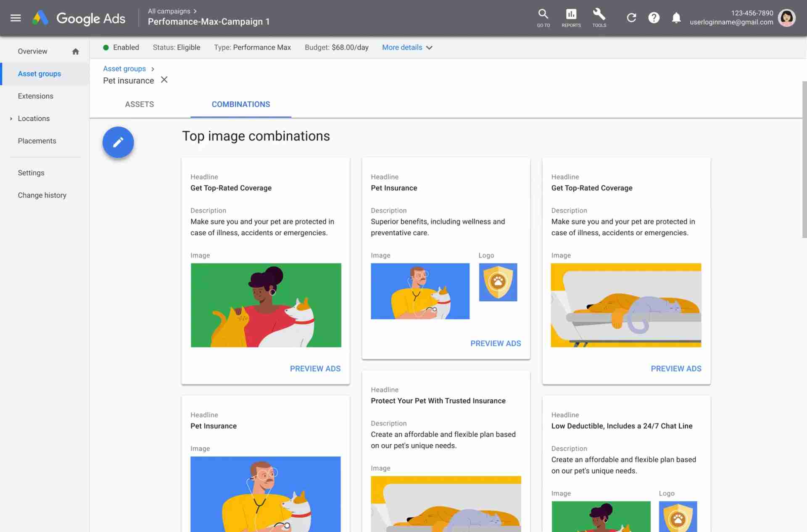Click the All campaigns breadcrumb chevron
Screen dimensions: 807x532
coord(195,11)
